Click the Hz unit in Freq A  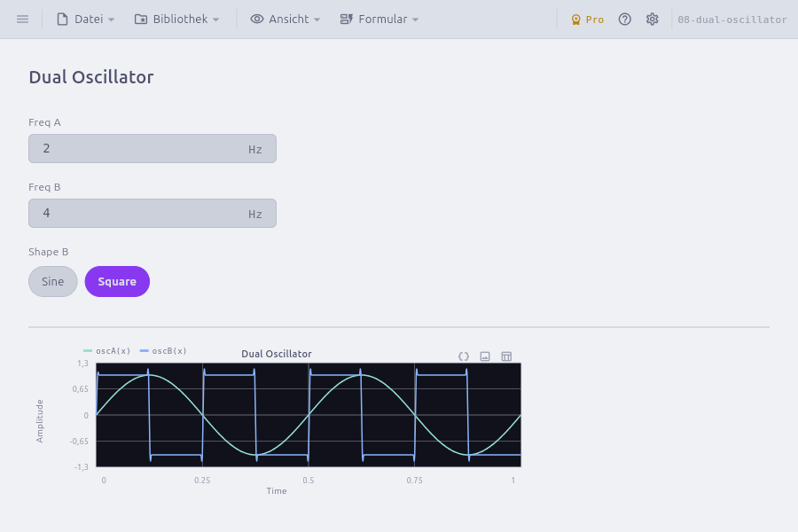255,150
